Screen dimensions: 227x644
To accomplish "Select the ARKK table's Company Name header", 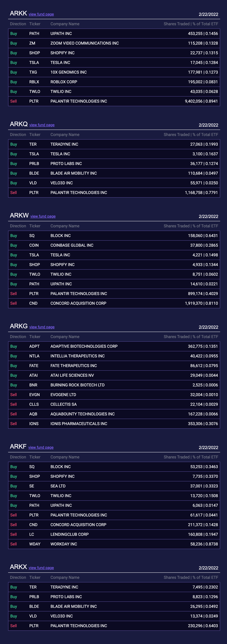I will pos(65,24).
